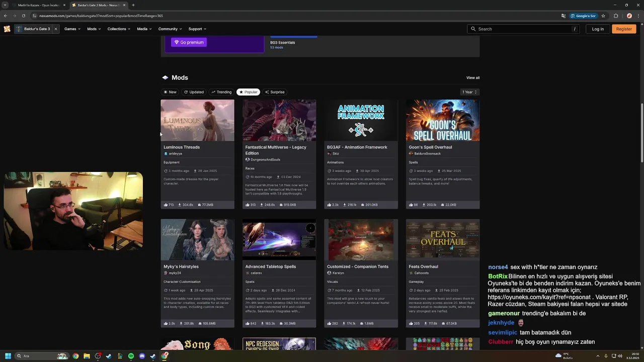Choose the Surprise filter
The width and height of the screenshot is (644, 362).
pos(275,92)
